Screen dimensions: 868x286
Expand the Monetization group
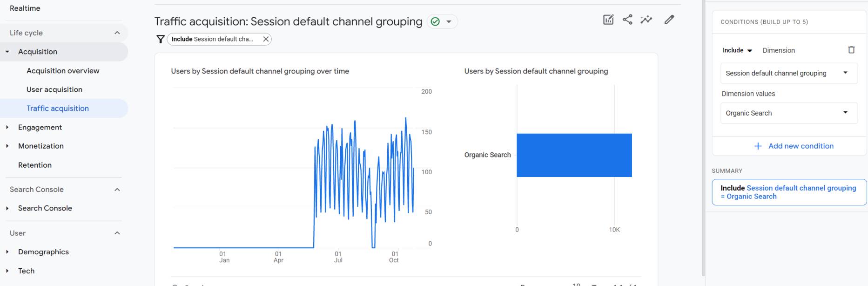click(x=7, y=146)
